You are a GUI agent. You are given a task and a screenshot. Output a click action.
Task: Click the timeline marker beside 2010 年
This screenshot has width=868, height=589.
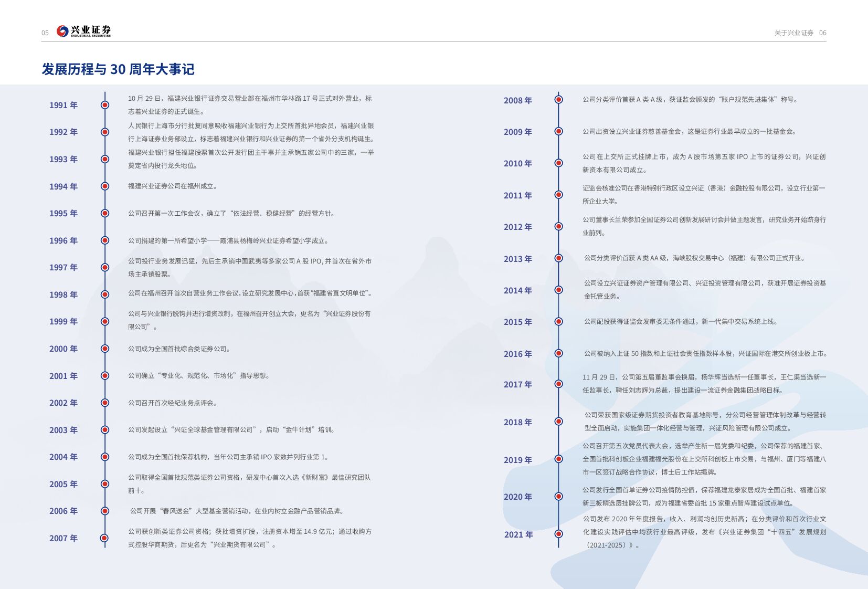click(x=559, y=163)
